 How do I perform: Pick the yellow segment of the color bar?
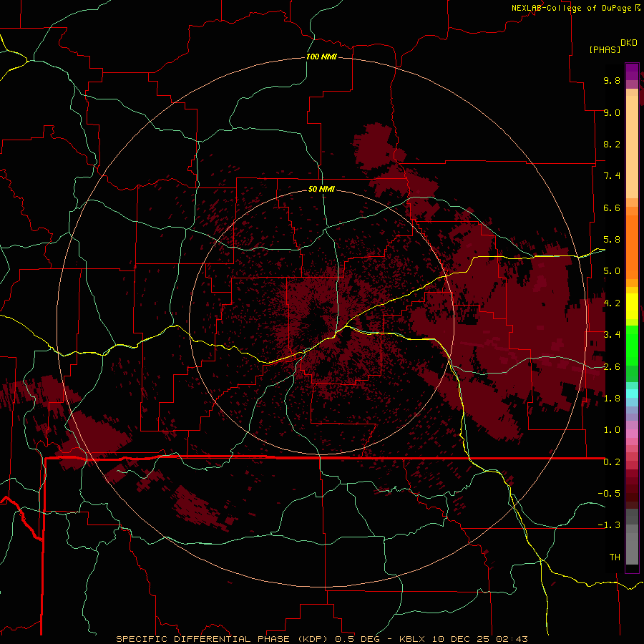(632, 306)
